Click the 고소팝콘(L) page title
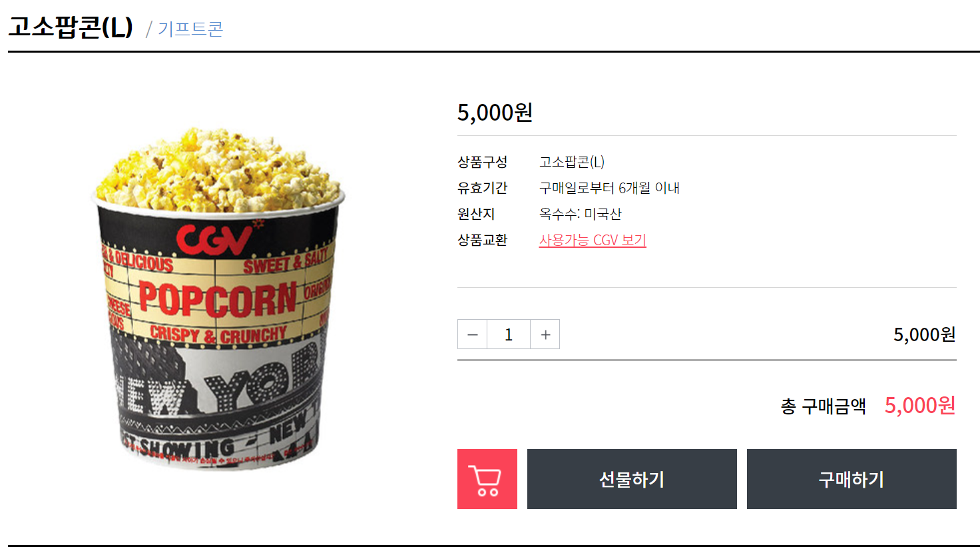This screenshot has height=555, width=980. click(71, 27)
